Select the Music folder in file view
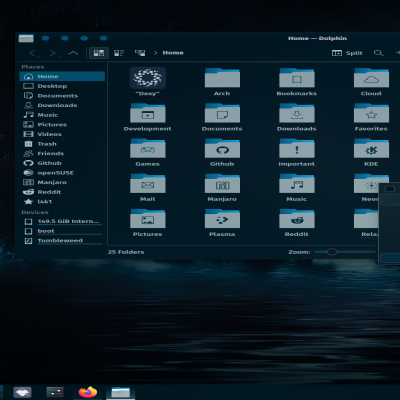The height and width of the screenshot is (400, 400). tap(297, 183)
